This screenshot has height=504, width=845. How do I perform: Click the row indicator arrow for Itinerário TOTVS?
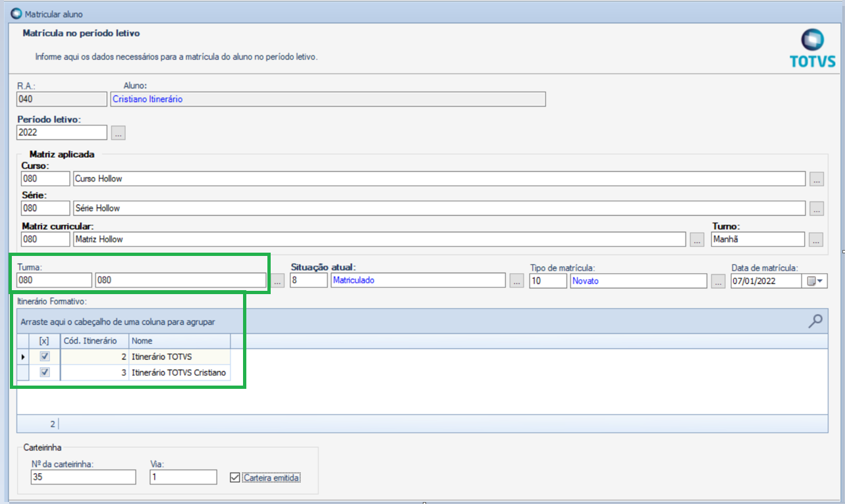[x=24, y=356]
